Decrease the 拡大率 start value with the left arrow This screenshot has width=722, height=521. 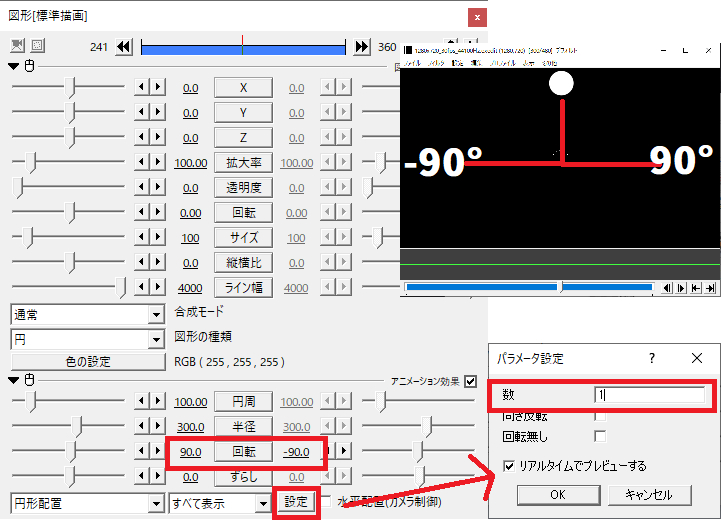(141, 162)
